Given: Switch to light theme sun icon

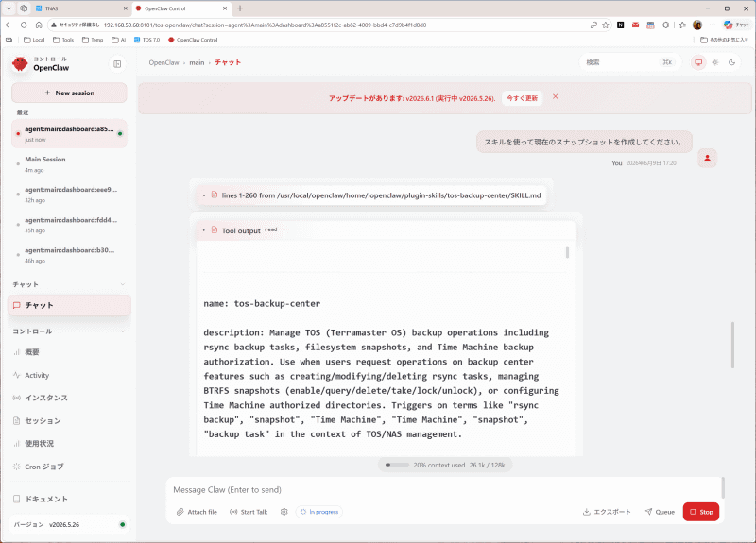Looking at the screenshot, I should tap(715, 62).
